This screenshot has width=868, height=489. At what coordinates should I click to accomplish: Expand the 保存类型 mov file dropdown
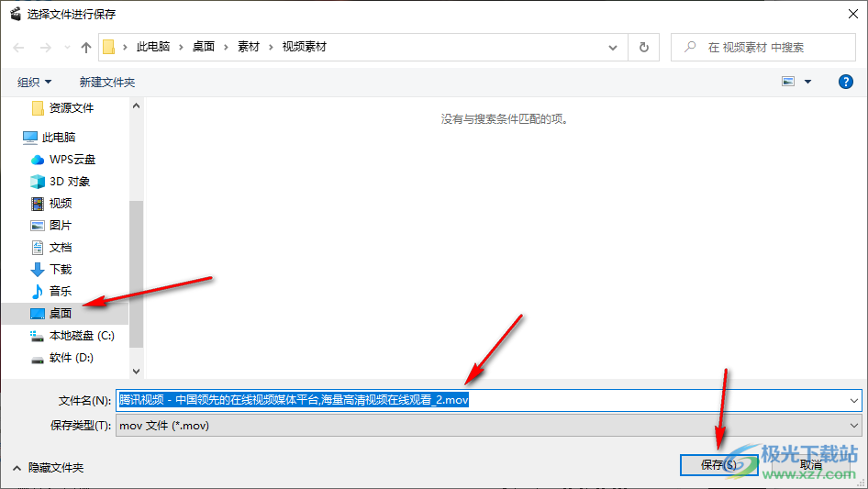[x=854, y=426]
